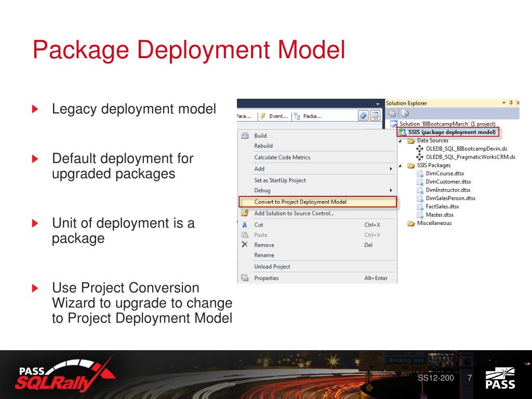The image size is (532, 399).
Task: Click the Package Explorer tree icon
Action: 297,116
